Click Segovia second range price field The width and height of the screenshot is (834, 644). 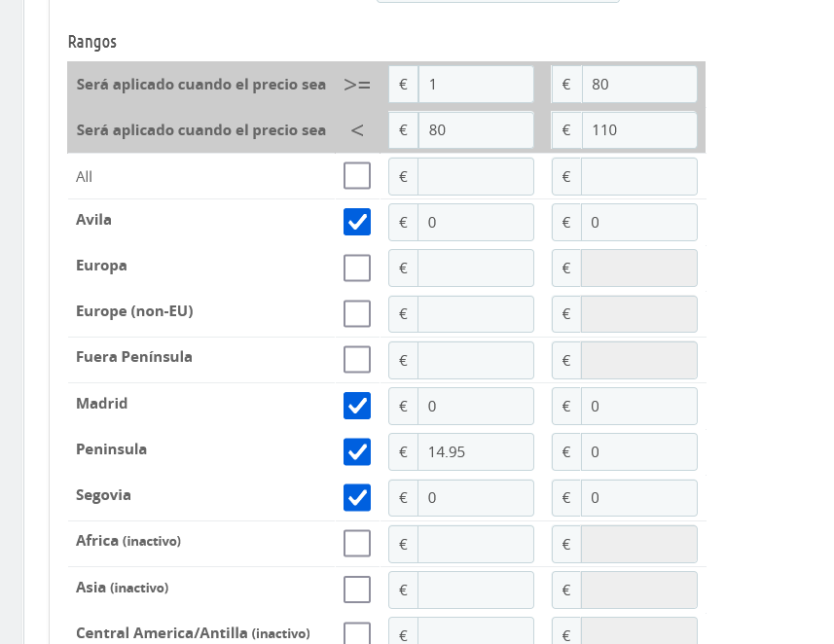[x=638, y=498]
